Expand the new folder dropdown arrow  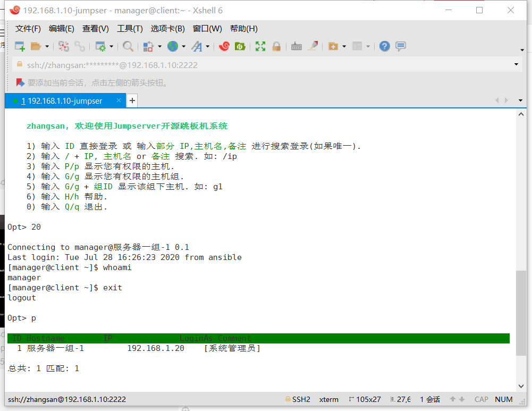click(344, 46)
